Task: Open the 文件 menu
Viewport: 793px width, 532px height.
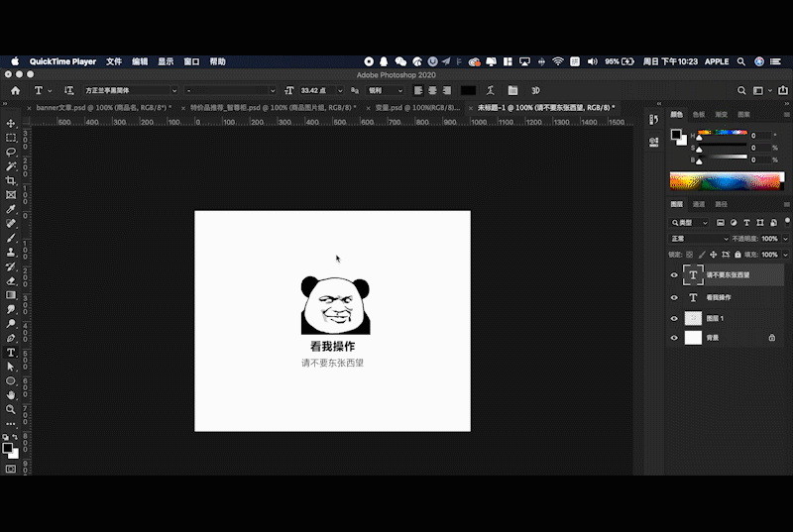Action: pyautogui.click(x=114, y=61)
